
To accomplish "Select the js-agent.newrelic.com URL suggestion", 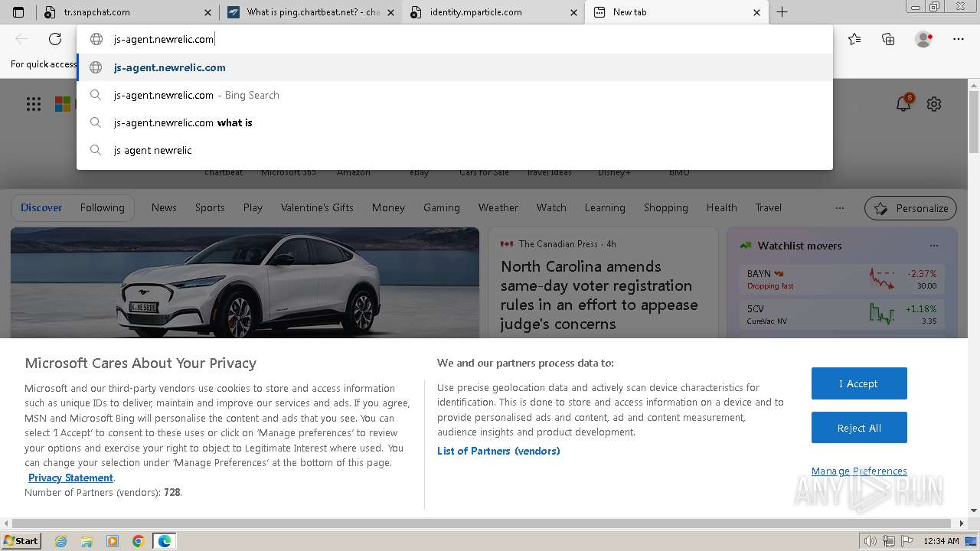I will click(x=455, y=67).
